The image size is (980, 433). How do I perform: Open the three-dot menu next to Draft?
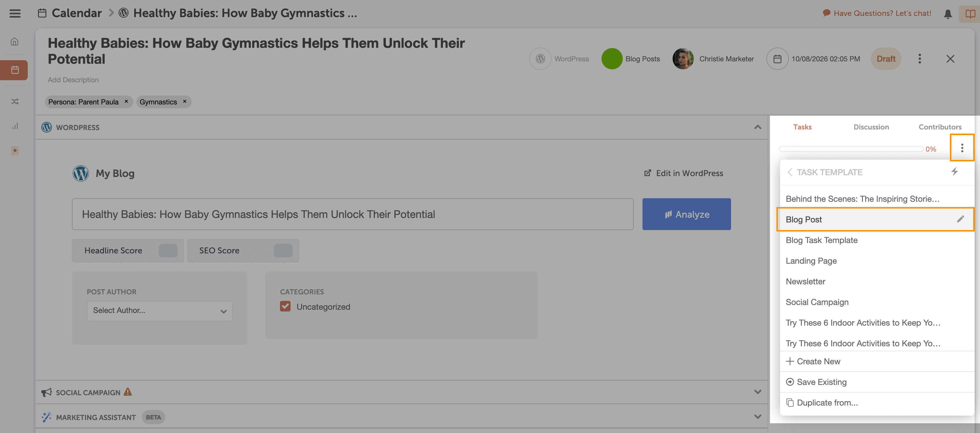(x=920, y=59)
